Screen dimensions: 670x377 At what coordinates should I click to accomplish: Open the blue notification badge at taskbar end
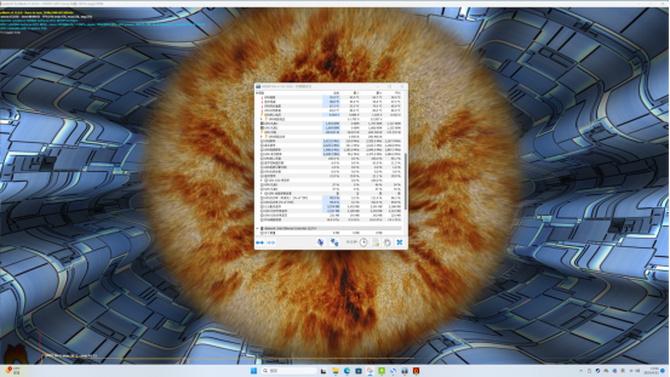pos(663,371)
